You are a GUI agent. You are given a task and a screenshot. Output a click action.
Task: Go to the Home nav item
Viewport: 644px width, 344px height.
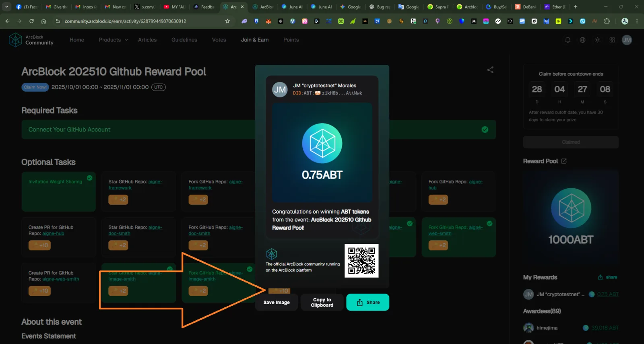[x=77, y=40]
